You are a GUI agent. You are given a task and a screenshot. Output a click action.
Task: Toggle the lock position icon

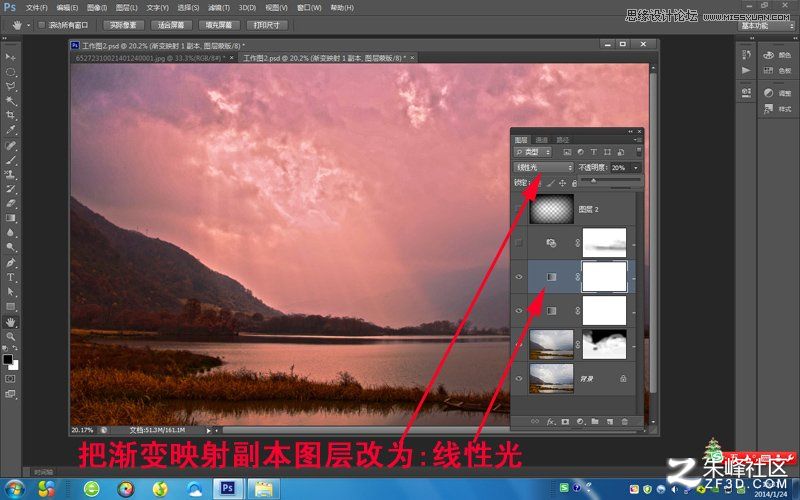pos(562,183)
